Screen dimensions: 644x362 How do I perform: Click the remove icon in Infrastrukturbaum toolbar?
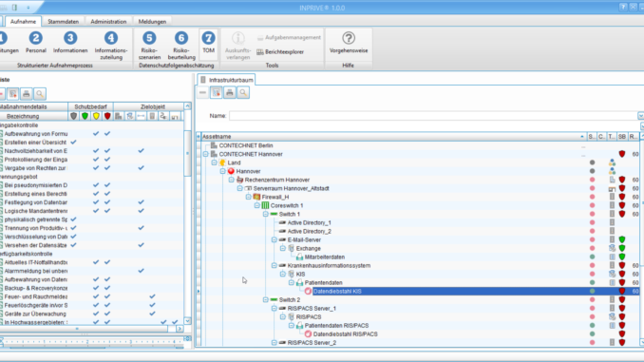tap(202, 93)
